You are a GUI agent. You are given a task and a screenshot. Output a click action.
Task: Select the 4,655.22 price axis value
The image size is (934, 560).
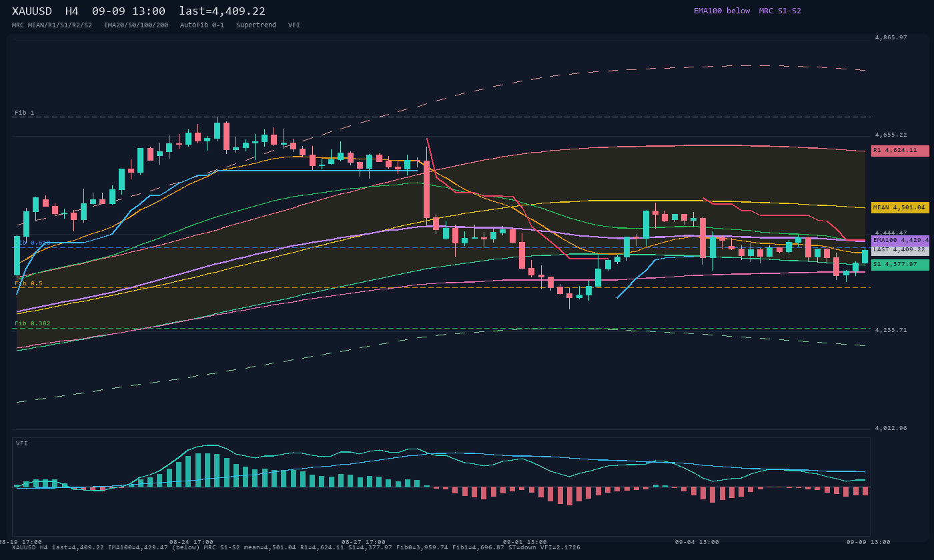891,135
